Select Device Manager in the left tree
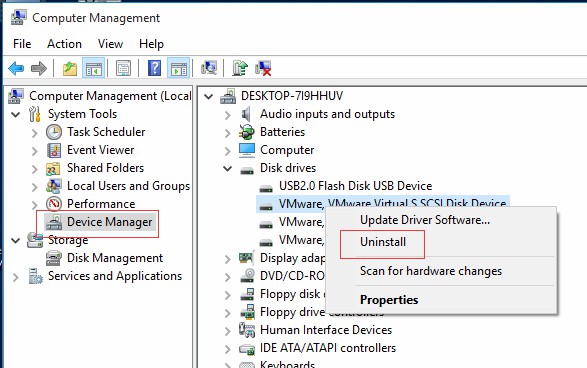Viewport: 587px width, 368px height. [109, 222]
